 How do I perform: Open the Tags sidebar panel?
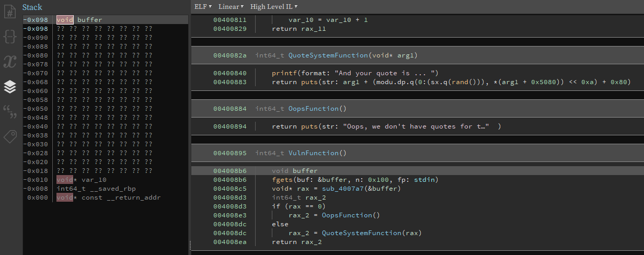(x=10, y=136)
